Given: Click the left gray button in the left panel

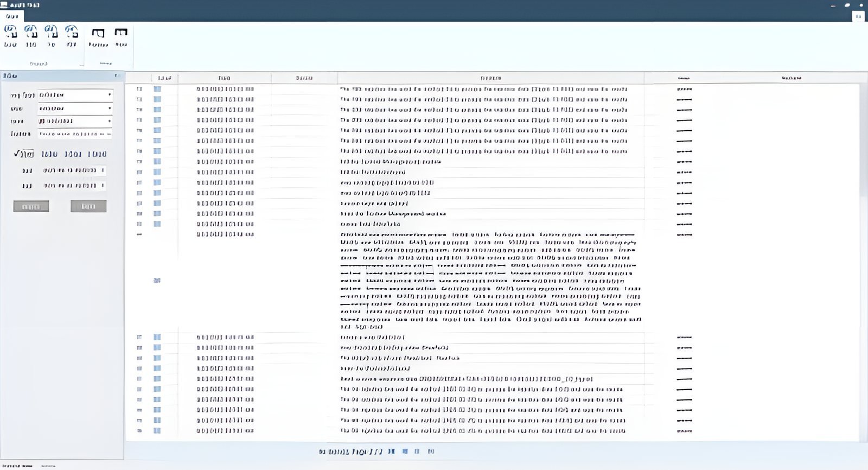Looking at the screenshot, I should pos(31,206).
